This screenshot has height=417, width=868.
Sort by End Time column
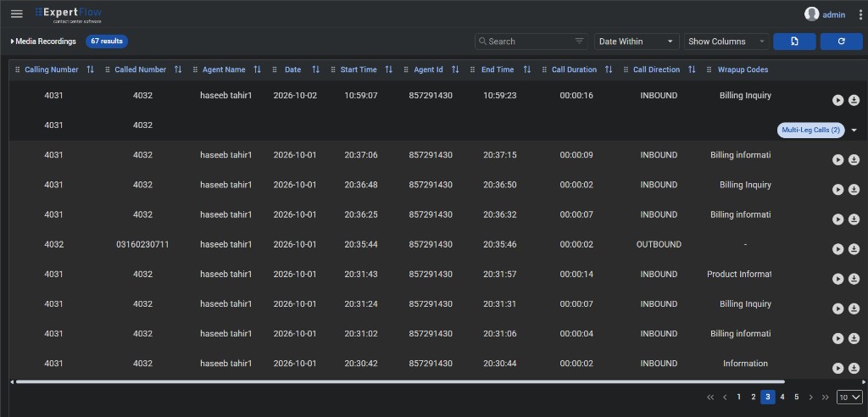(x=527, y=69)
